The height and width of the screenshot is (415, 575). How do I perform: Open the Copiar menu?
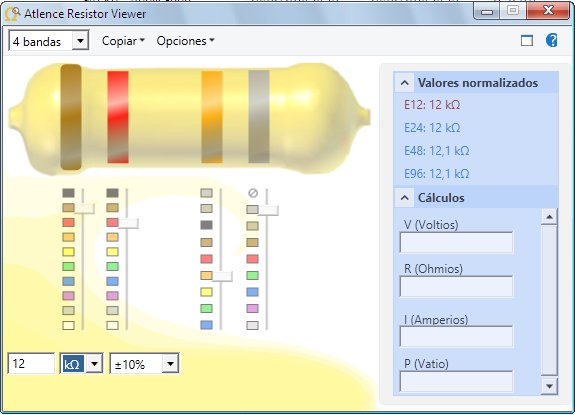tap(123, 41)
